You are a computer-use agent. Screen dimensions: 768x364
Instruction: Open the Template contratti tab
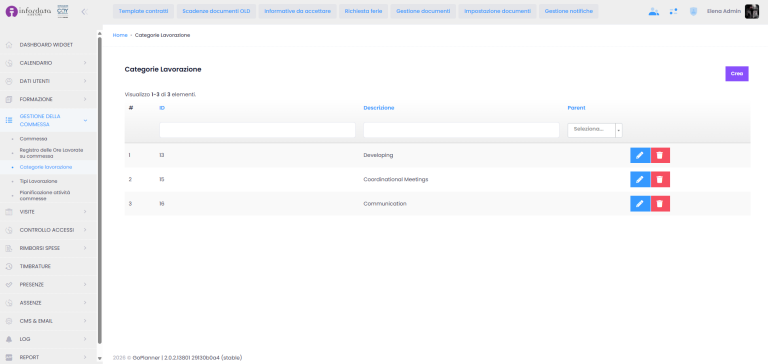tap(144, 11)
